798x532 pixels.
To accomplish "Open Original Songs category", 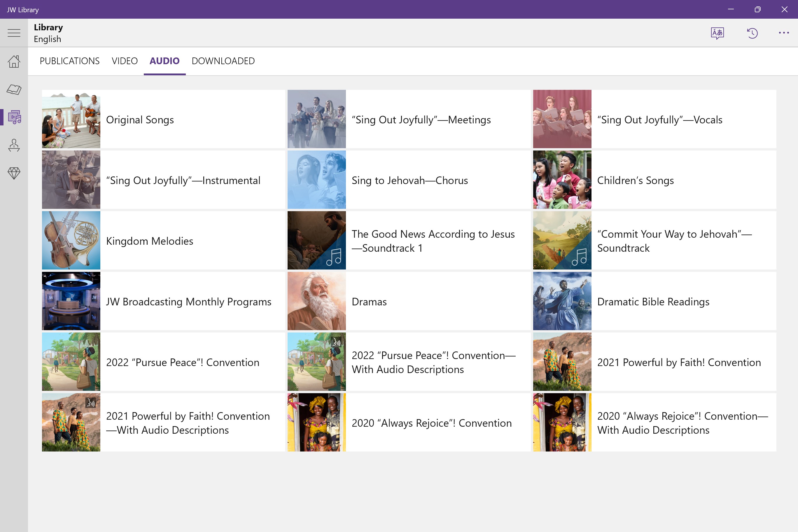I will [164, 119].
